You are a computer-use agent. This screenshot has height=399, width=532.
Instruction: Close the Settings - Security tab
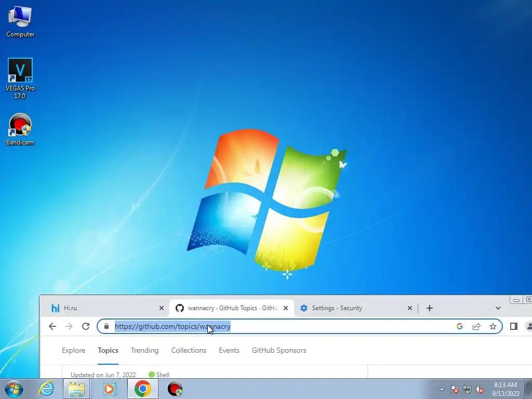click(x=410, y=308)
